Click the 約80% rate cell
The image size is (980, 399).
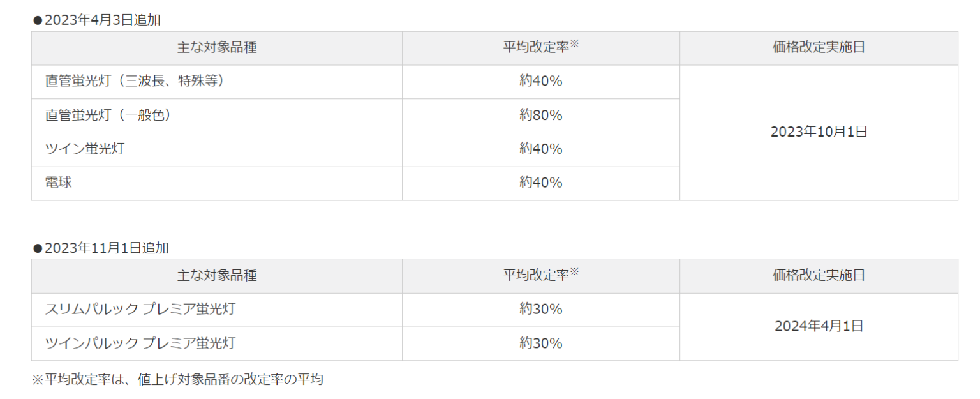click(540, 116)
